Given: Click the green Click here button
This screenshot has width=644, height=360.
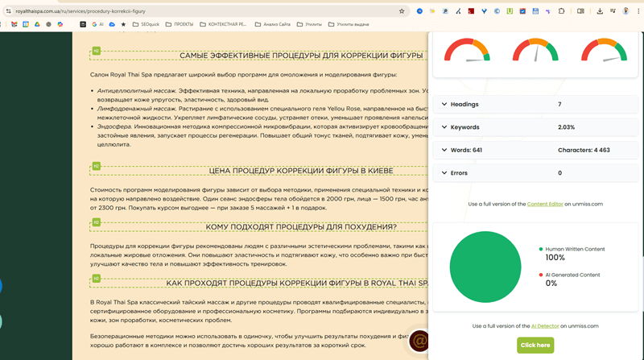Looking at the screenshot, I should [x=535, y=346].
